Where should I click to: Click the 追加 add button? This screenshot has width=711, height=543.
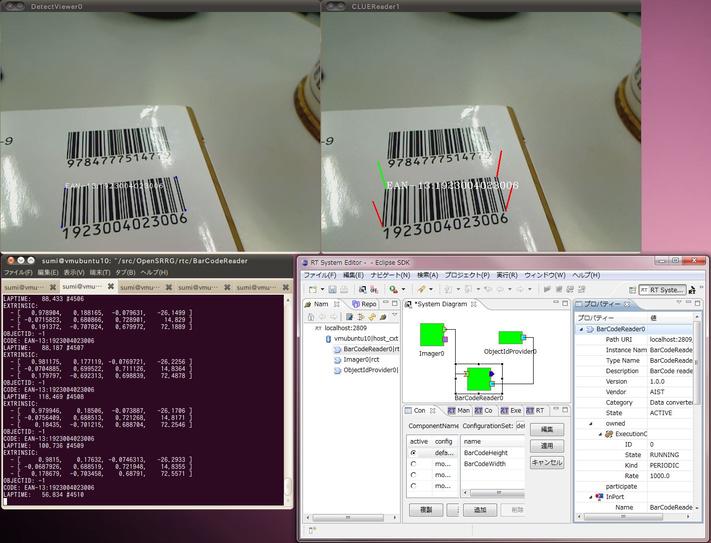[x=480, y=510]
